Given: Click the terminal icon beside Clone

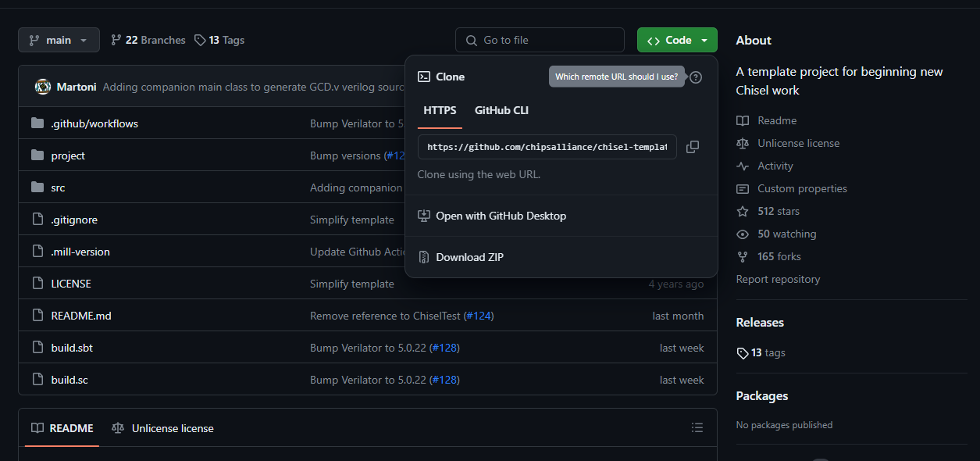Looking at the screenshot, I should (424, 77).
